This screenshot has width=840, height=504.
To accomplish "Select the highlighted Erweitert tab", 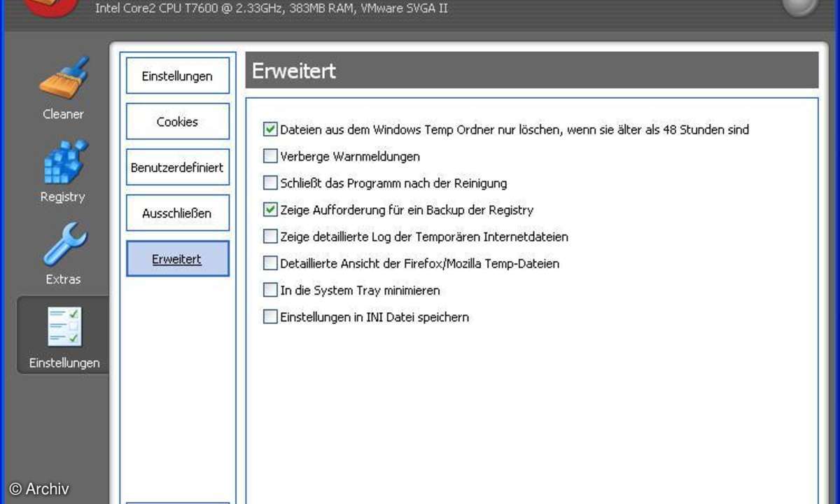I will point(177,259).
